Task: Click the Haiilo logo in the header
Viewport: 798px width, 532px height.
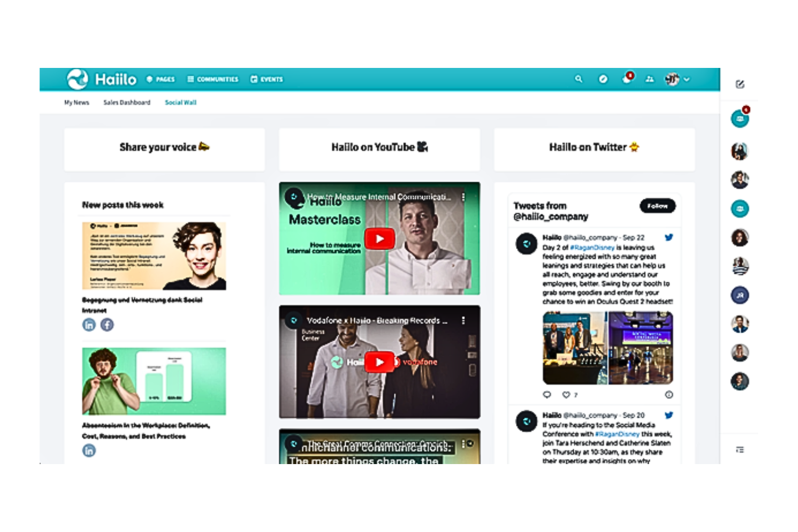Action: click(101, 79)
